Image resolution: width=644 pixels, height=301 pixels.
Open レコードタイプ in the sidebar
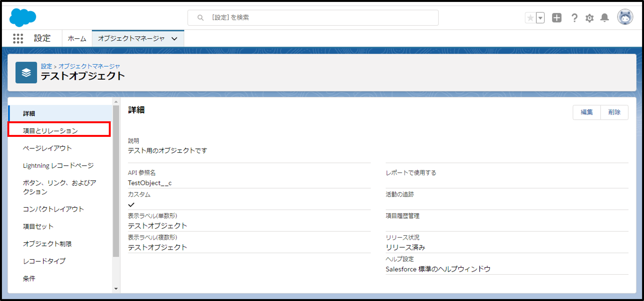[x=44, y=261]
